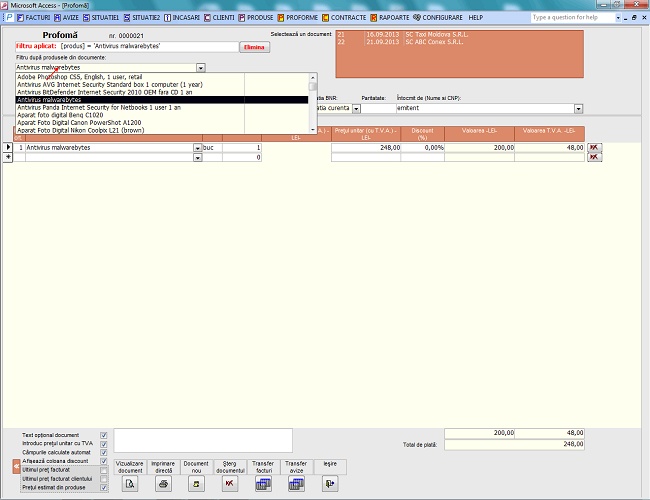This screenshot has width=650, height=500.
Task: Toggle Afișează coloana discount checkbox
Action: pyautogui.click(x=104, y=461)
